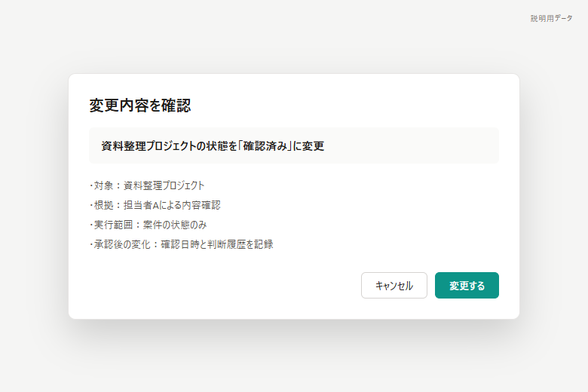Click the summary box about 資料整理プロジェクトの状態

pyautogui.click(x=294, y=145)
